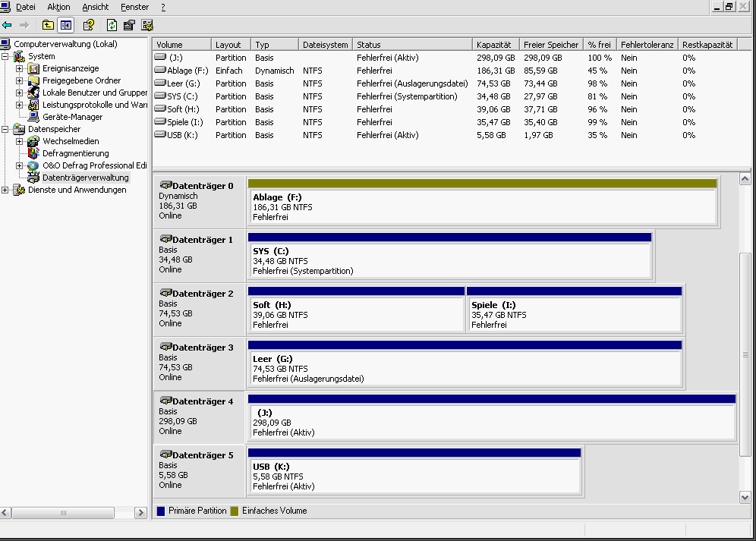The height and width of the screenshot is (541, 756).
Task: Select Leistungsprotokolle und Warnungen icon
Action: click(33, 105)
